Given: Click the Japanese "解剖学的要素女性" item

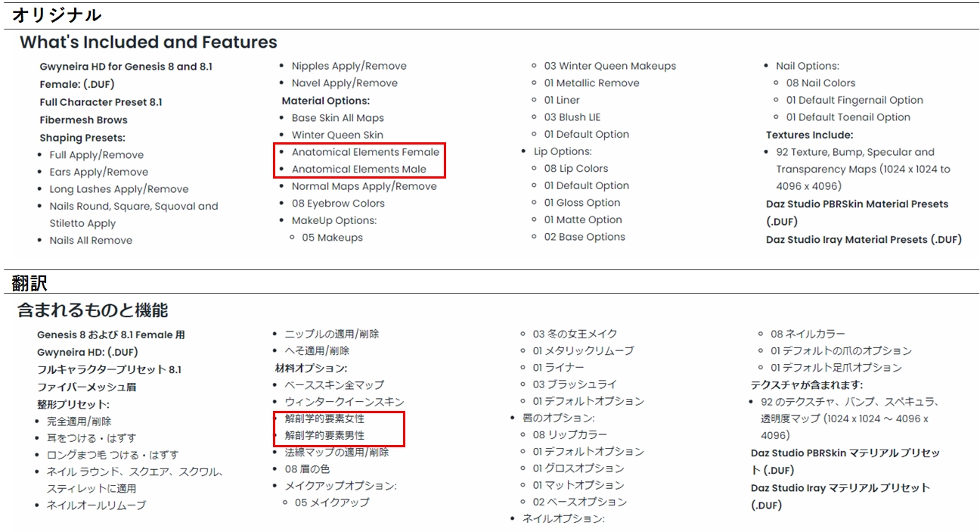Looking at the screenshot, I should (x=324, y=418).
